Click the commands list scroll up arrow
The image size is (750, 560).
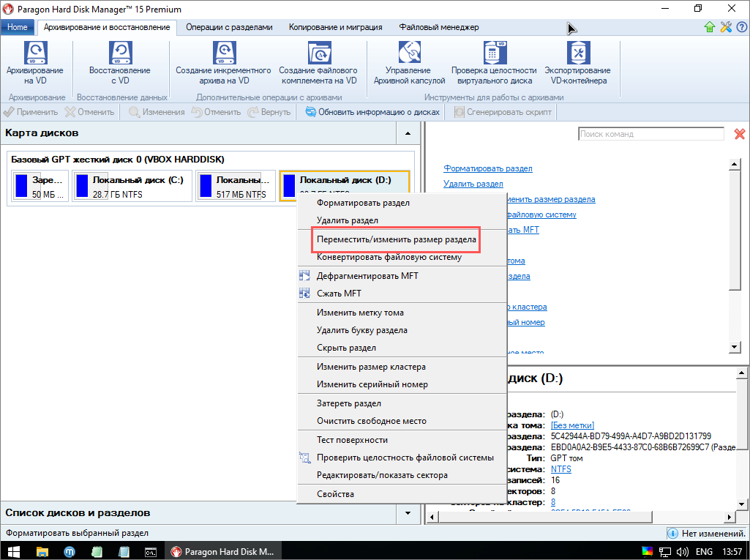[x=735, y=165]
